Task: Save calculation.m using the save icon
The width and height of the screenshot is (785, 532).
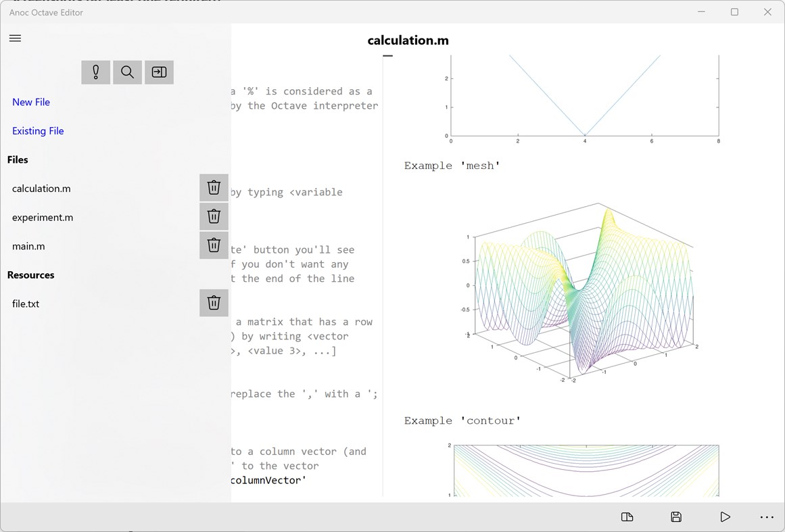Action: [x=675, y=516]
